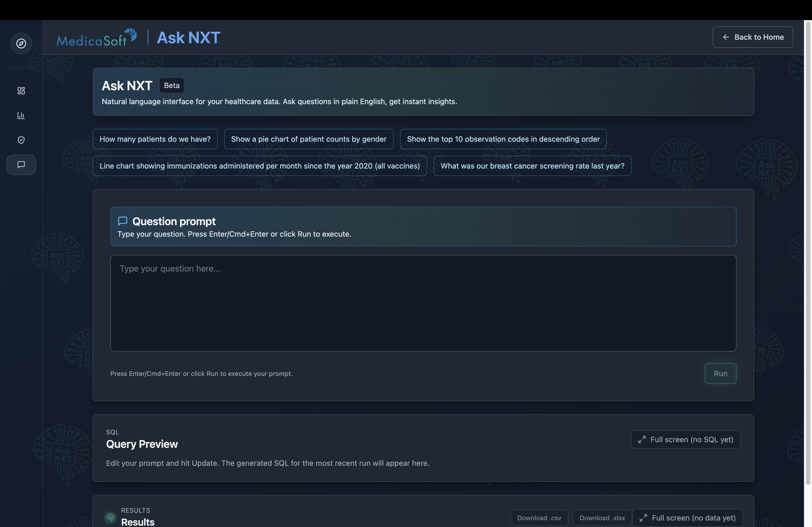This screenshot has width=812, height=527.
Task: Choose the pie chart by gender suggestion
Action: tap(309, 139)
